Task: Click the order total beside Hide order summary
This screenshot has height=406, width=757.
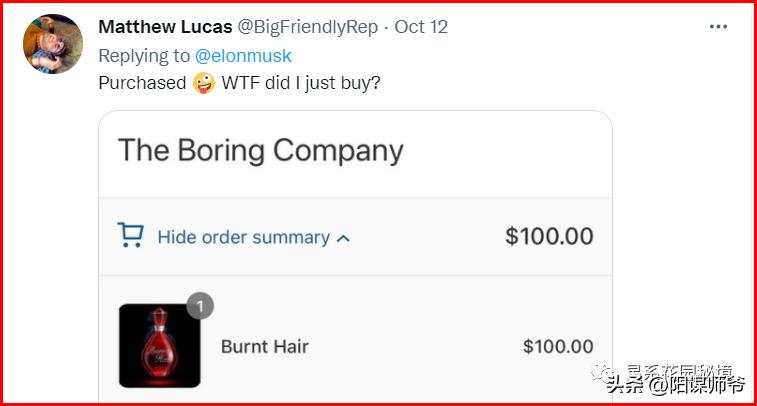Action: pos(548,237)
